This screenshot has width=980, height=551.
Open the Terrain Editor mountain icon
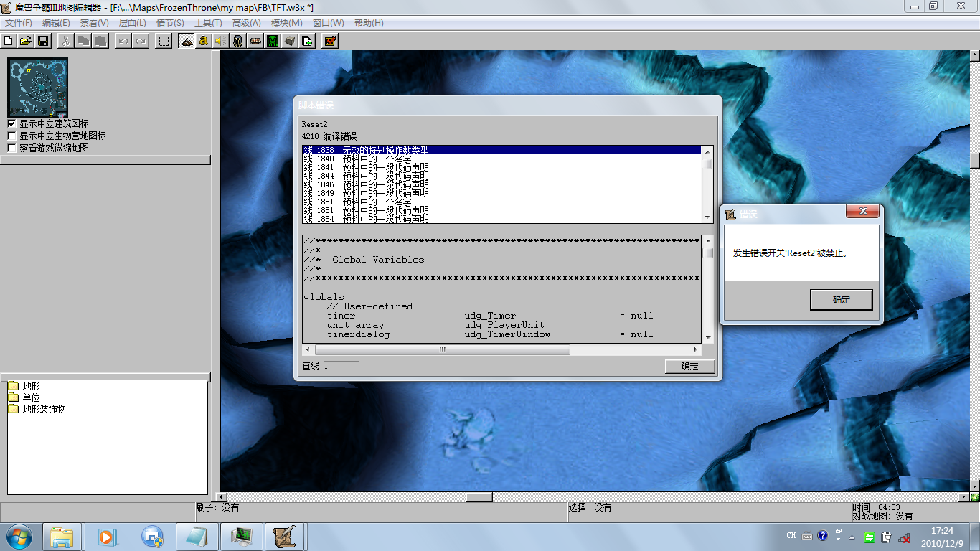[187, 41]
